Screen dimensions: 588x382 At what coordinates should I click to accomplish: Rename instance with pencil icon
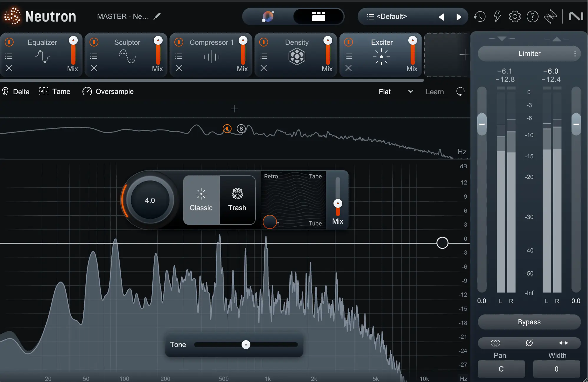click(x=157, y=16)
